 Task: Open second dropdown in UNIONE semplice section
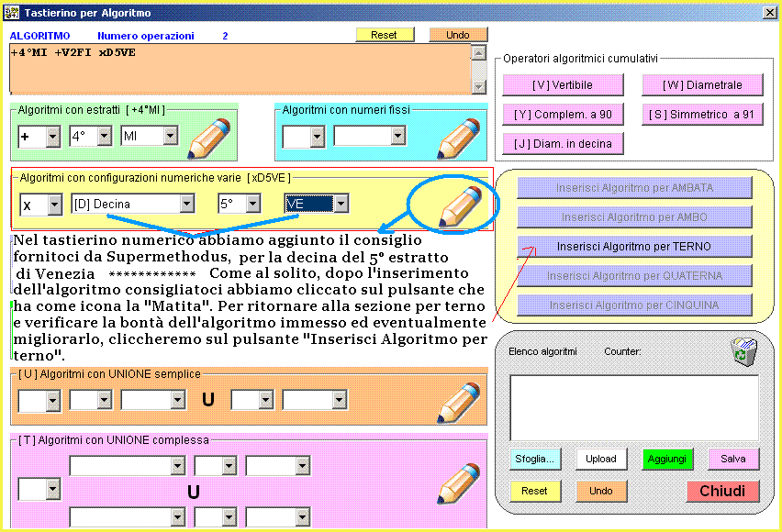104,400
